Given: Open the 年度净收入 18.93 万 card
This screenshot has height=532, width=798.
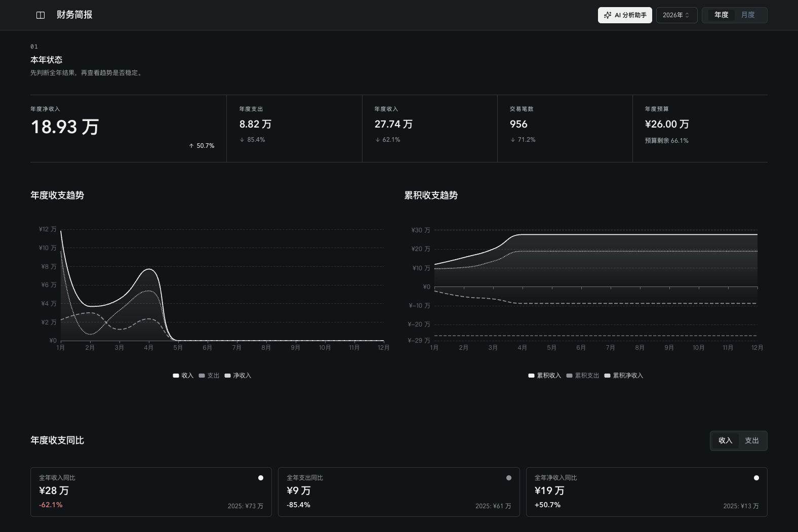Looking at the screenshot, I should click(x=128, y=129).
